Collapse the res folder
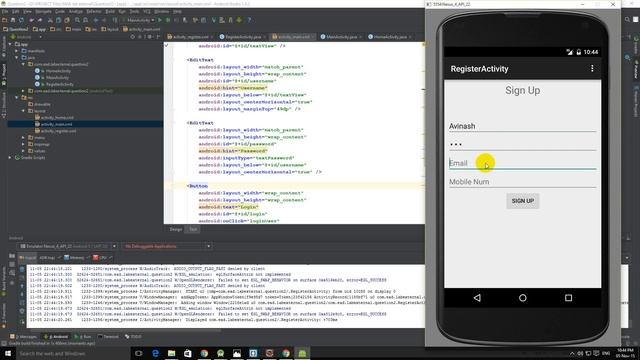 point(17,98)
